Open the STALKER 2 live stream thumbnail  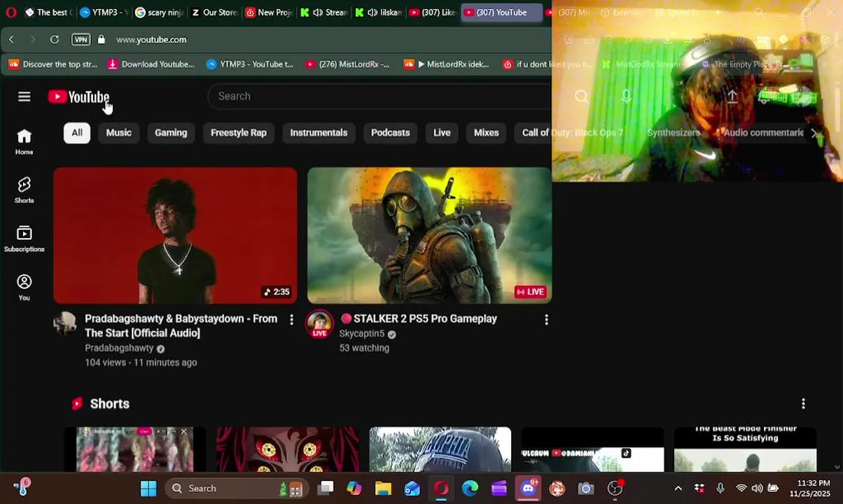(429, 235)
